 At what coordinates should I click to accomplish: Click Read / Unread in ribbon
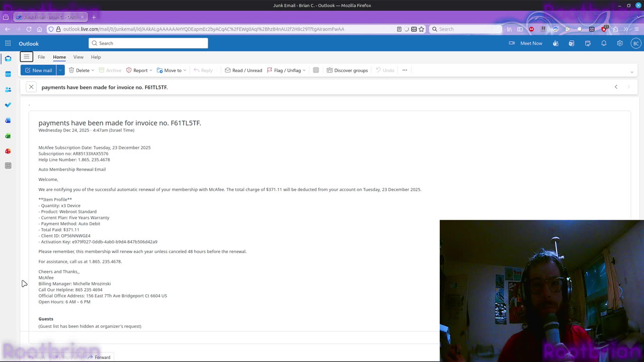coord(243,70)
